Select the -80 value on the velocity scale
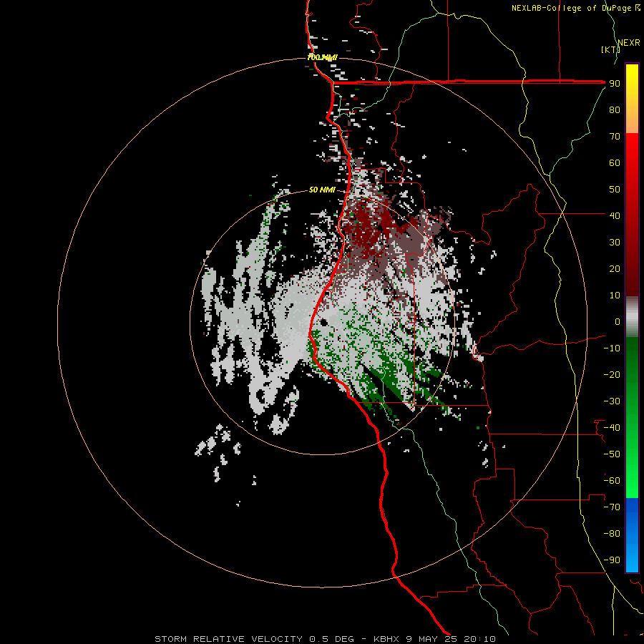Image resolution: width=644 pixels, height=644 pixels. click(x=612, y=534)
